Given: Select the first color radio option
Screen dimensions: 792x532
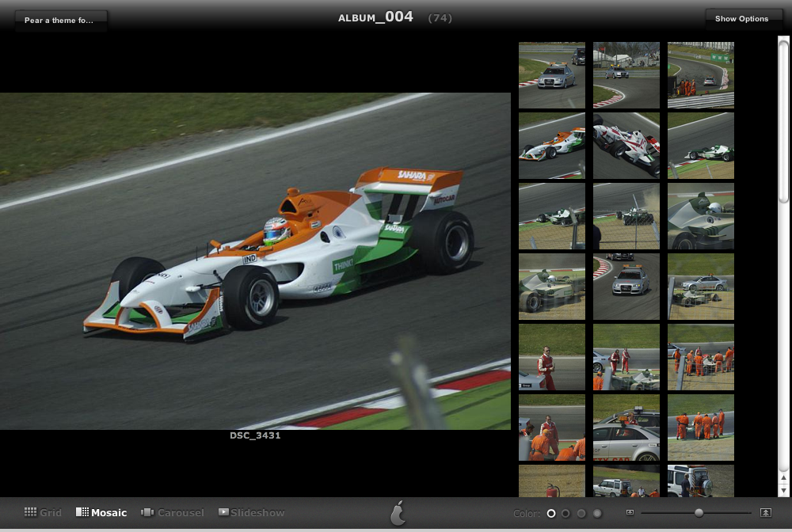Looking at the screenshot, I should coord(551,514).
